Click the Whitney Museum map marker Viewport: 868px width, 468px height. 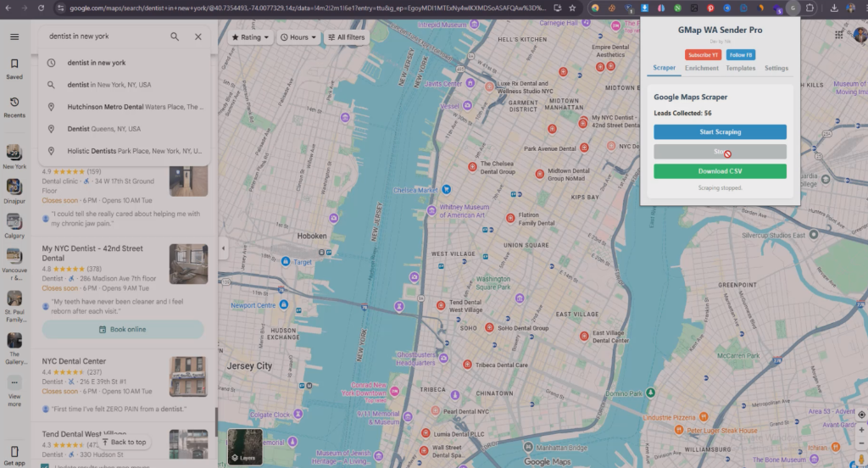431,210
